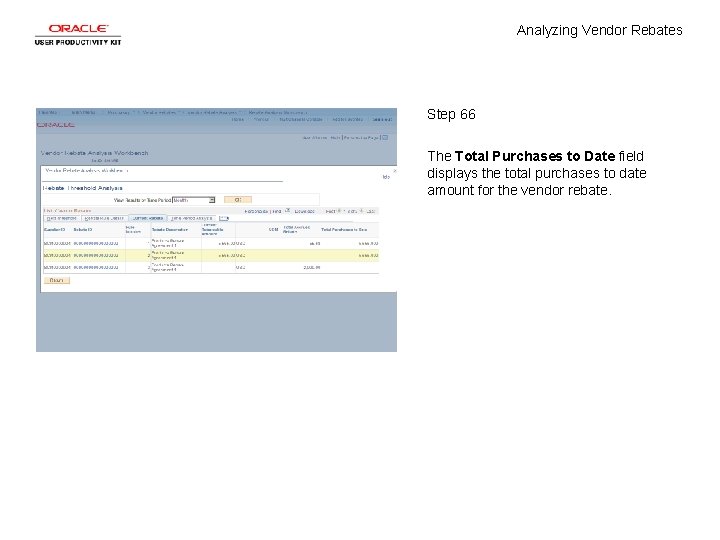
Task: Click the Rebate ID link in highlighted row
Action: click(x=96, y=255)
